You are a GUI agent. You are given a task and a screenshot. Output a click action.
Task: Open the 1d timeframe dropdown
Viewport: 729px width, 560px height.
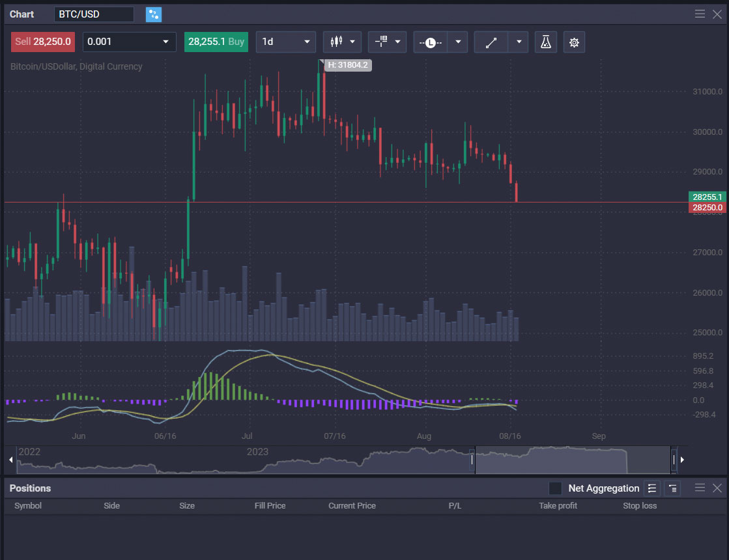(x=286, y=42)
